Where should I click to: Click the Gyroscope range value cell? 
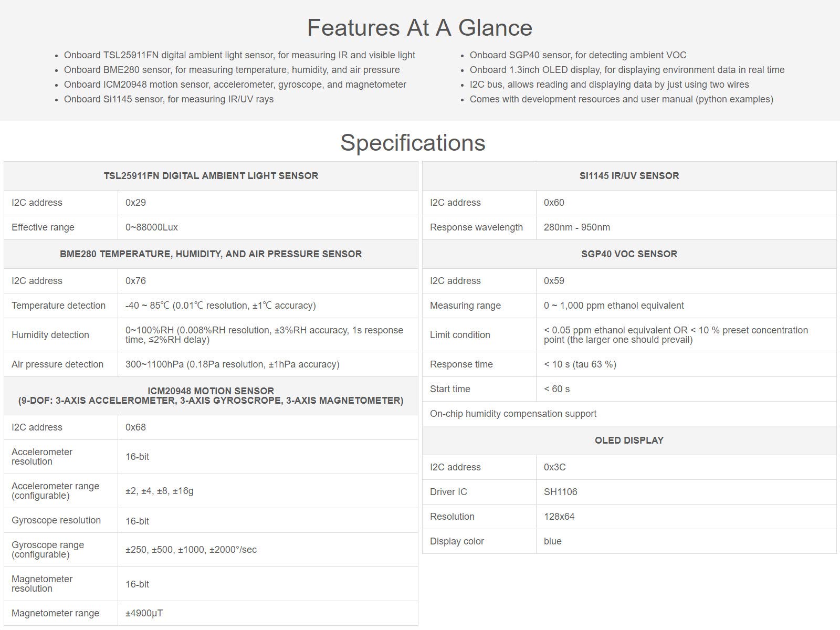click(268, 550)
